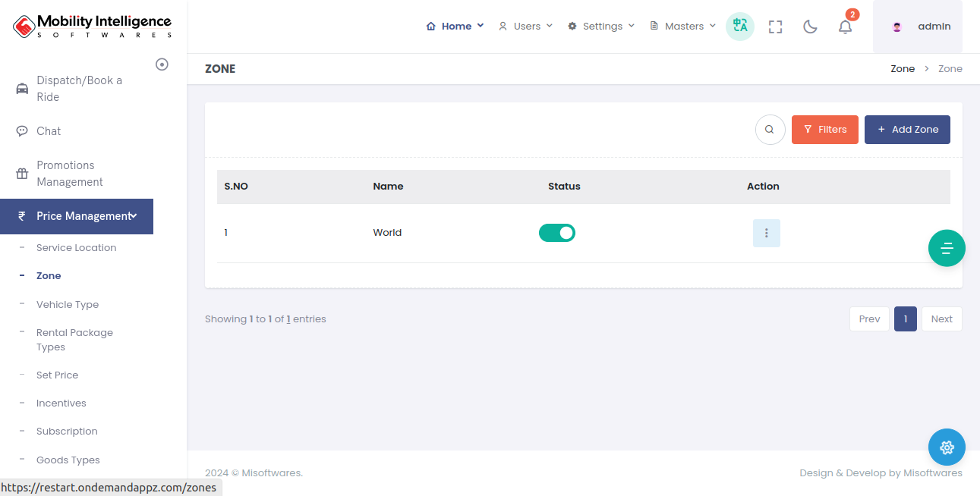Open the green floating menu button
This screenshot has width=980, height=496.
[x=947, y=248]
